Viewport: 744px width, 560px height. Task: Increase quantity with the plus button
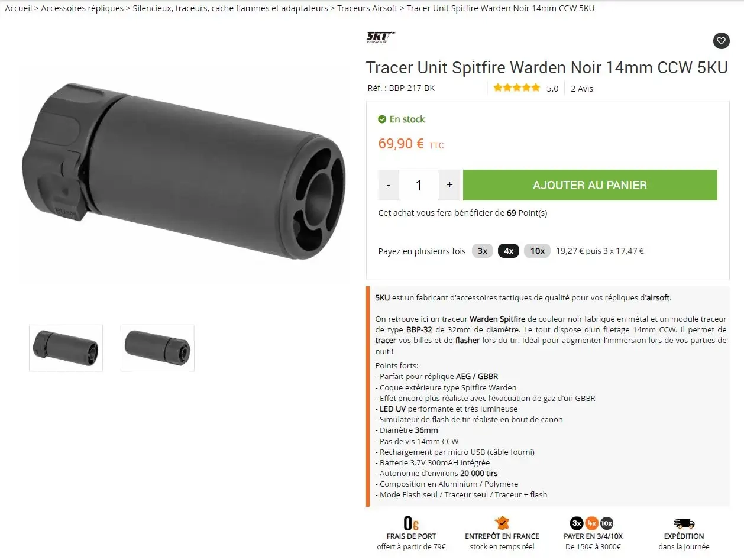coord(449,185)
